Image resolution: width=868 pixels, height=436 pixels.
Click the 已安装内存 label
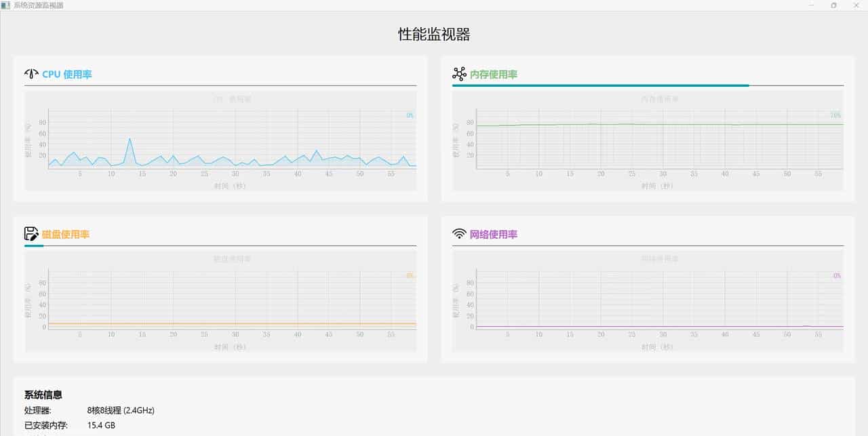46,426
